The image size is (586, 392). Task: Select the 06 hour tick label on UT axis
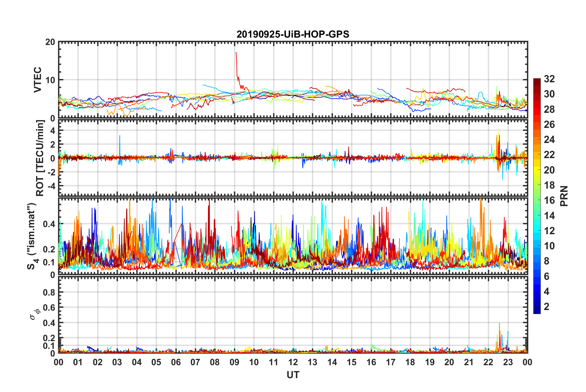click(x=176, y=362)
